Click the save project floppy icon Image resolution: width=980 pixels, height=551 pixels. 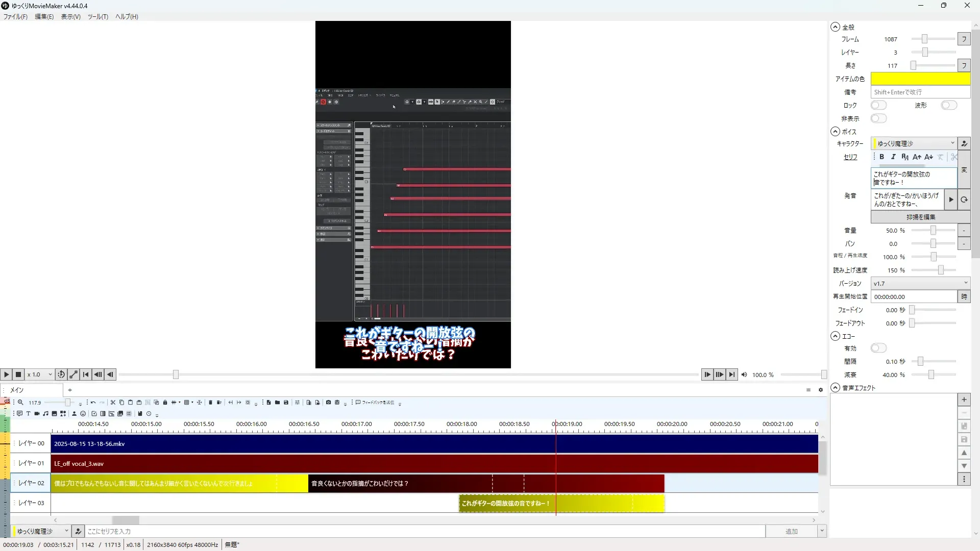286,403
